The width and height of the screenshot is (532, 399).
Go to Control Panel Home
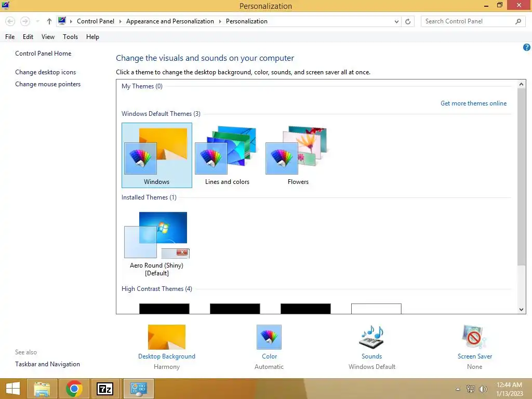pos(43,54)
